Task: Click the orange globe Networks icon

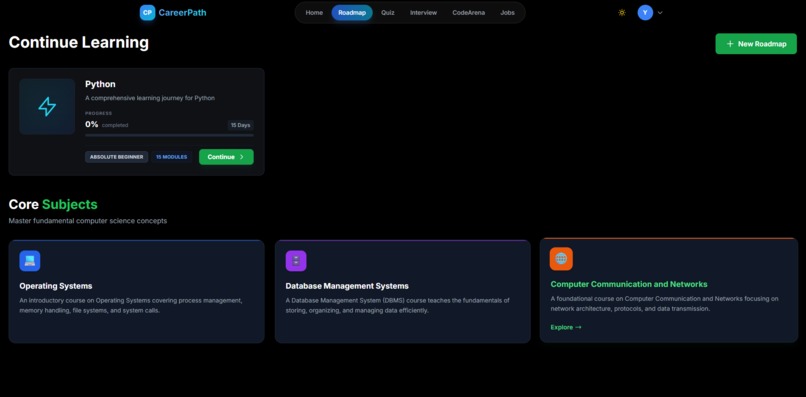Action: pos(561,259)
